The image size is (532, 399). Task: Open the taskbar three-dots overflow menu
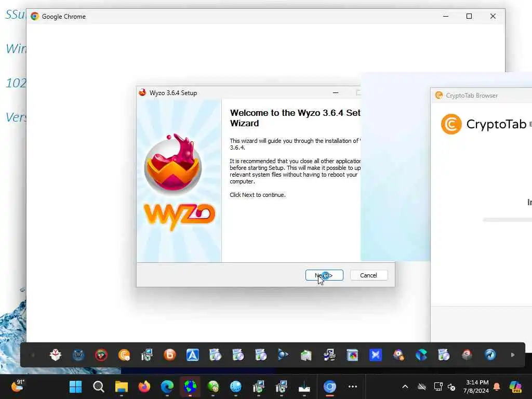(353, 387)
